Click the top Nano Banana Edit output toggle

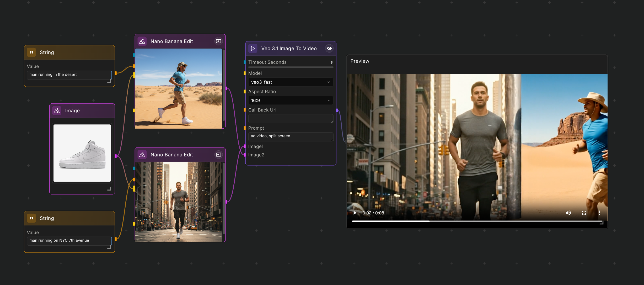pyautogui.click(x=218, y=41)
